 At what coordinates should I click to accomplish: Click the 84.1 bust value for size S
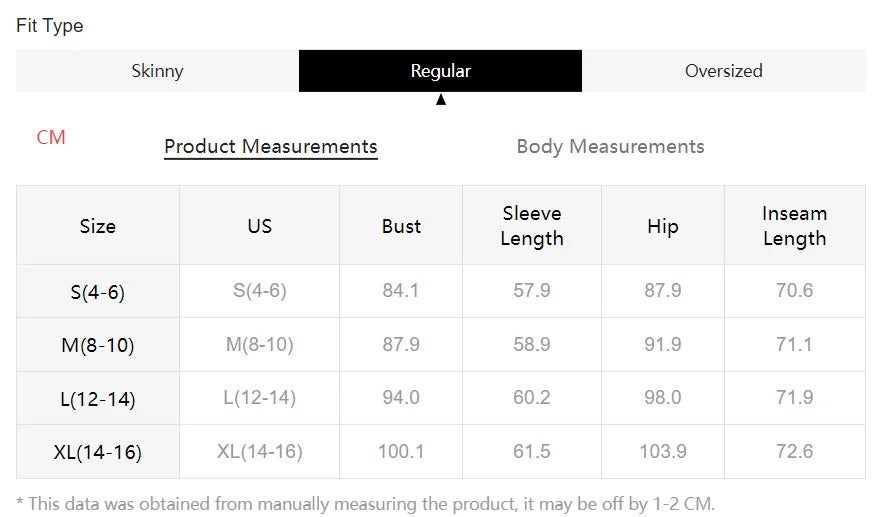click(x=401, y=291)
